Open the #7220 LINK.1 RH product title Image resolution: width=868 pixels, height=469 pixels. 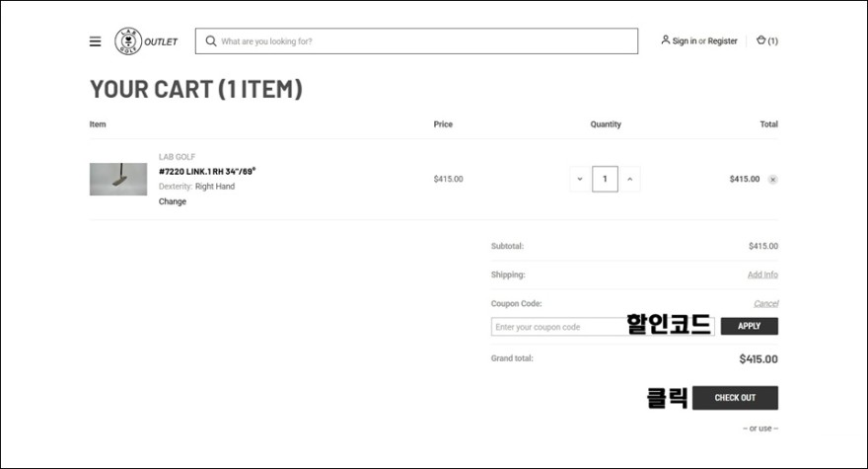click(x=207, y=171)
